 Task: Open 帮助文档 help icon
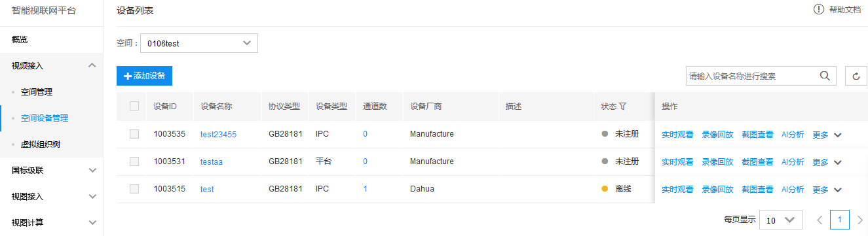click(818, 9)
